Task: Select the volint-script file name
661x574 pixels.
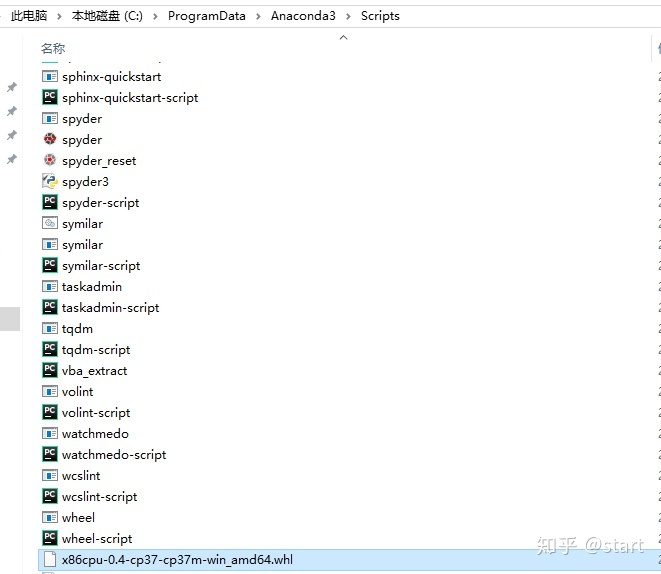Action: [x=96, y=413]
